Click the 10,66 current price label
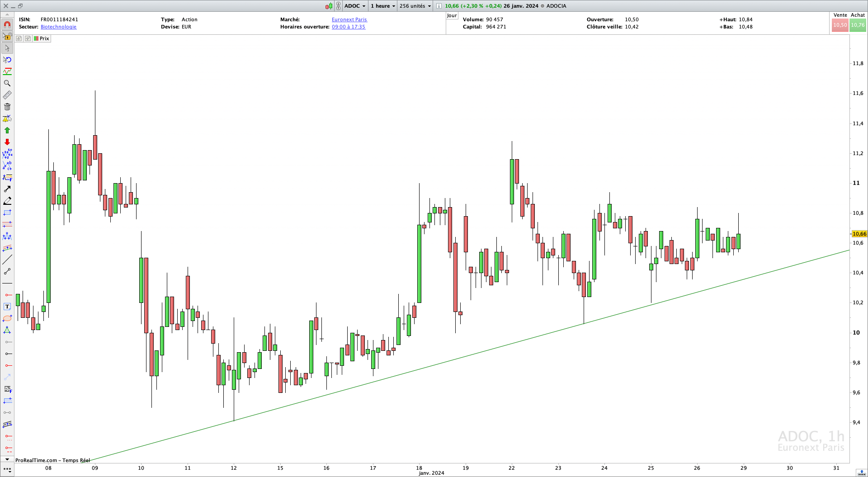Image resolution: width=868 pixels, height=477 pixels. pos(859,234)
